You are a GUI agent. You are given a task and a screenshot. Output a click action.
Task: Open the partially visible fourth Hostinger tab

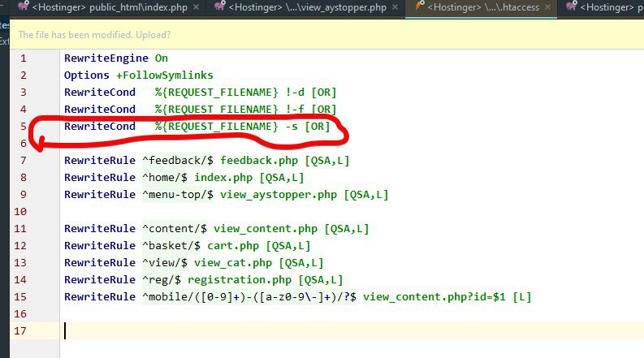click(605, 7)
